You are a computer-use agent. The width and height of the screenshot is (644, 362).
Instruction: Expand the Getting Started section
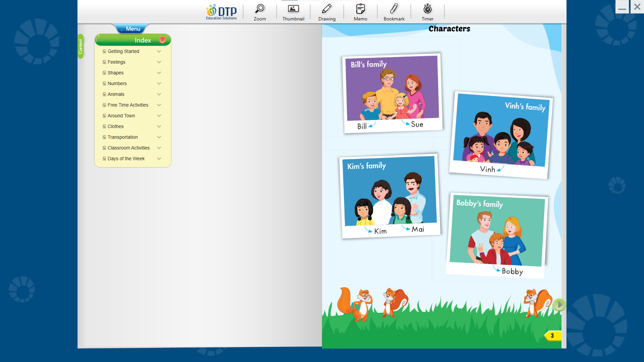[x=159, y=51]
